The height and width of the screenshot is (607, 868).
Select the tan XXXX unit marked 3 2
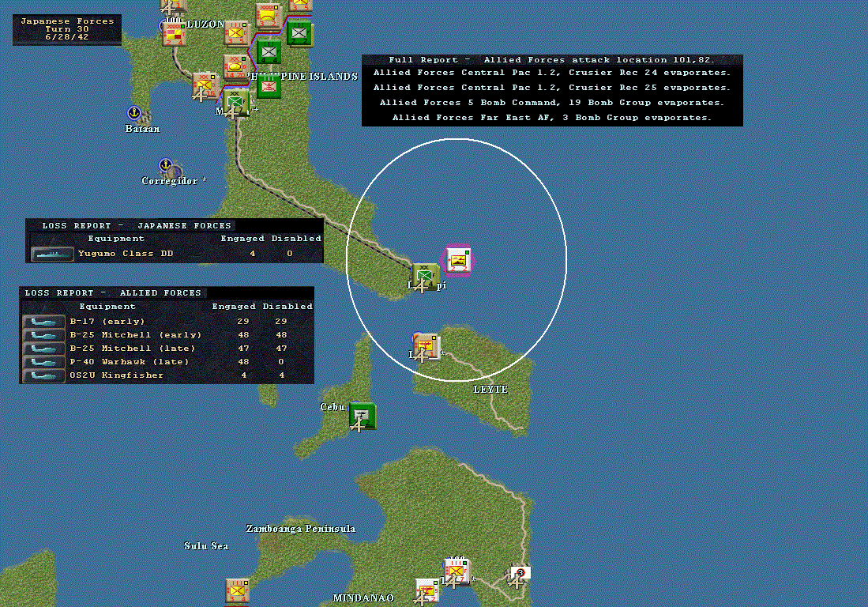[x=269, y=16]
